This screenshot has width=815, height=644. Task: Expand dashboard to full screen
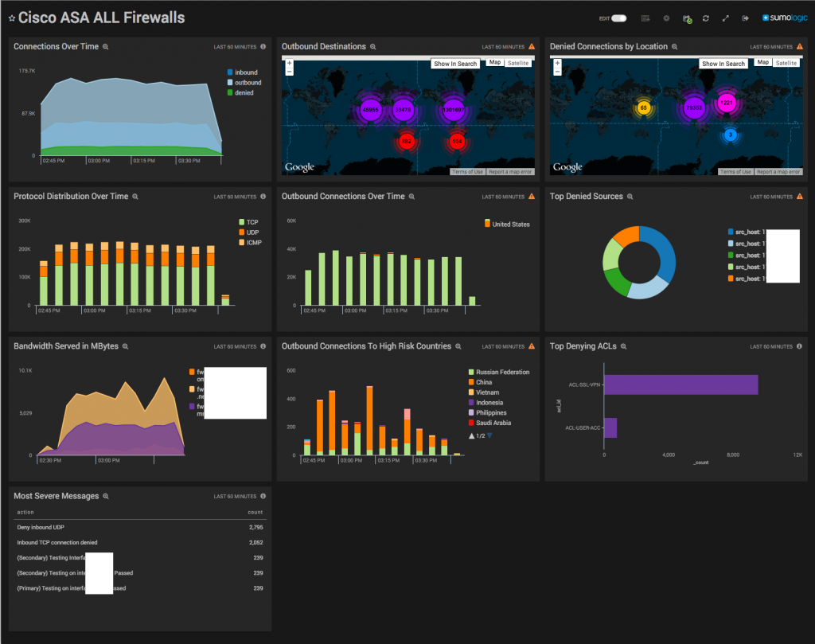(726, 18)
